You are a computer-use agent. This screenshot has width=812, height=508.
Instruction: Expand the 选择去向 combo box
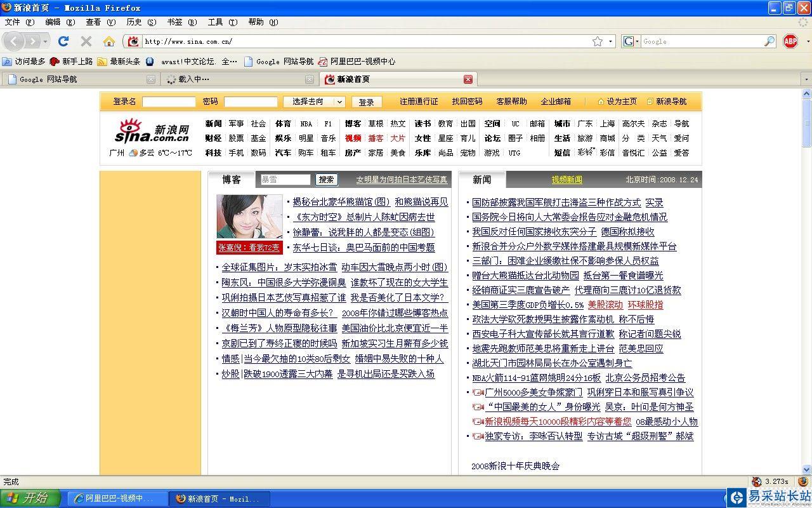click(314, 102)
